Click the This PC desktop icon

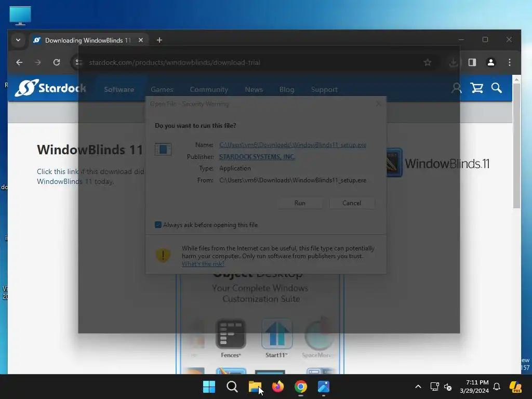tap(20, 16)
